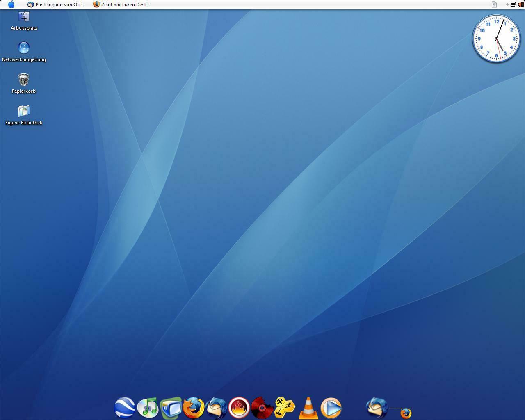The width and height of the screenshot is (525, 420).
Task: Open the red vinyl record dock icon
Action: coord(262,408)
